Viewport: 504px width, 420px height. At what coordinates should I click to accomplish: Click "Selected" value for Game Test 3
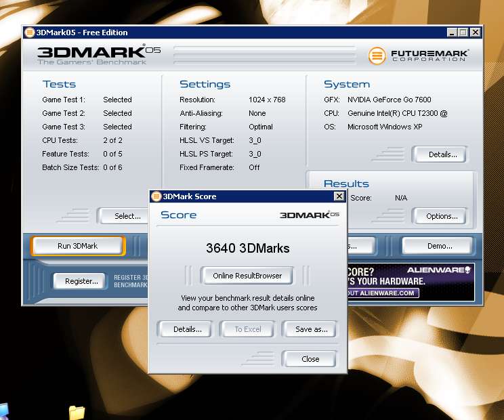pos(117,127)
